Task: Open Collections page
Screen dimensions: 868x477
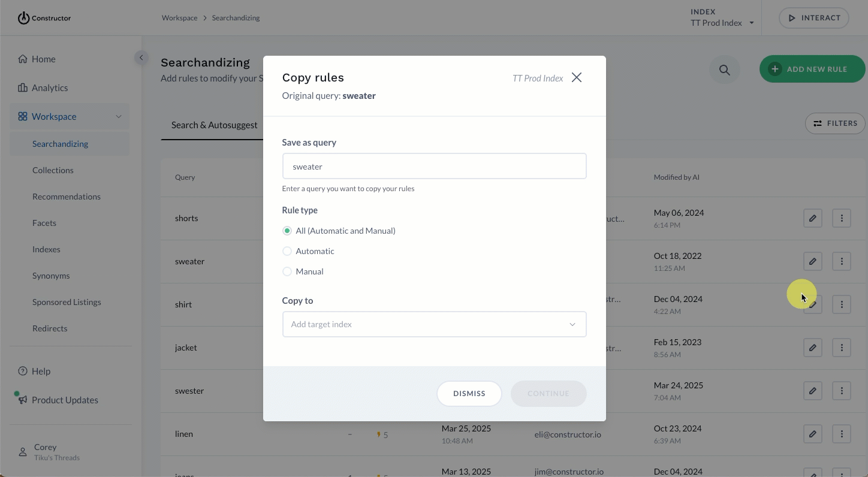Action: [x=53, y=170]
